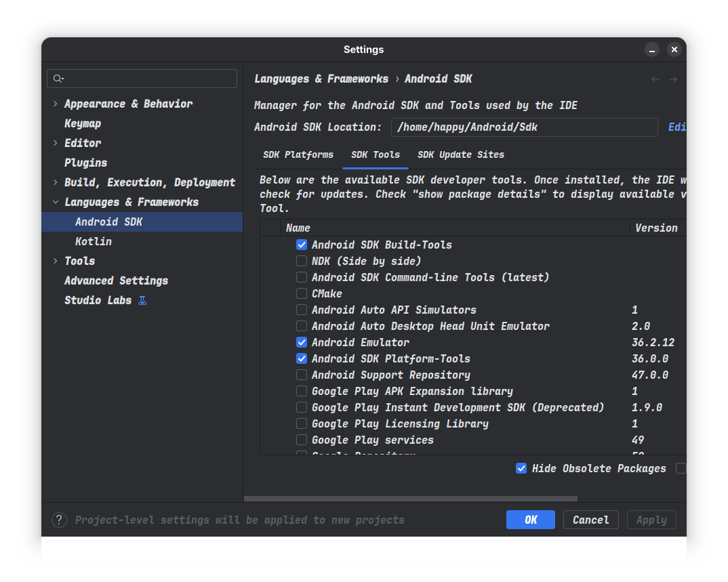The image size is (728, 582).
Task: Expand the Editor section
Action: 56,143
